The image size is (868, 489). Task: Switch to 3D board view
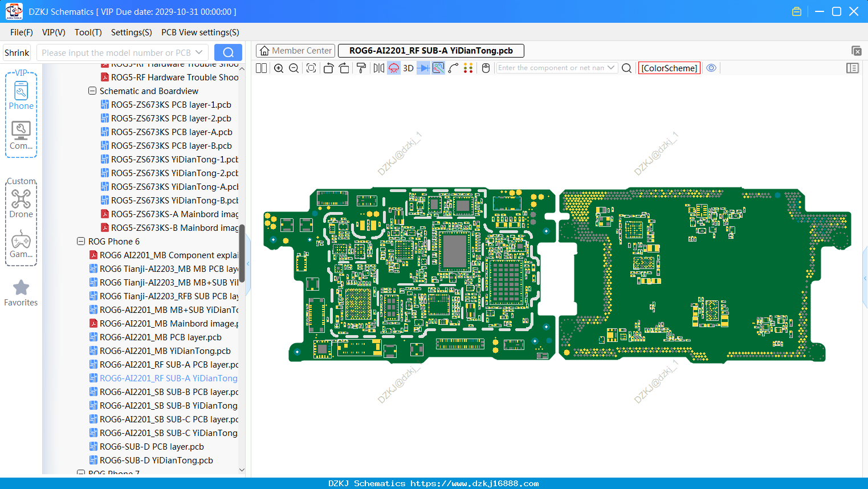[x=408, y=68]
